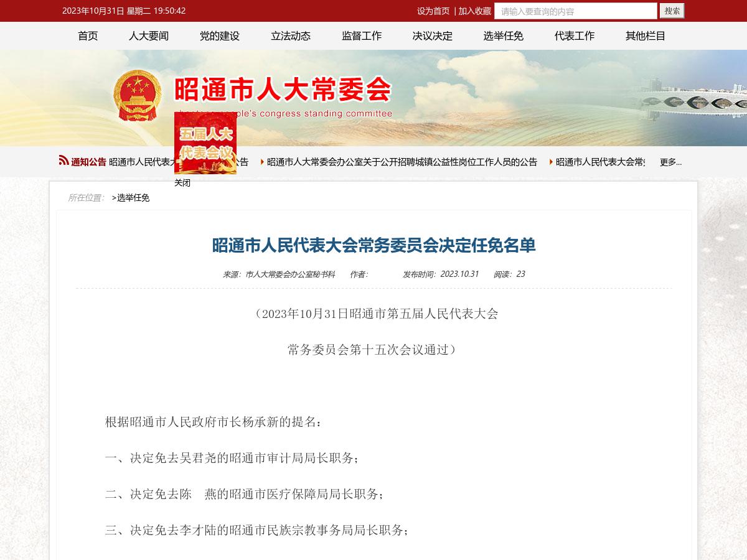
Task: Click inside the search input field
Action: tap(573, 11)
